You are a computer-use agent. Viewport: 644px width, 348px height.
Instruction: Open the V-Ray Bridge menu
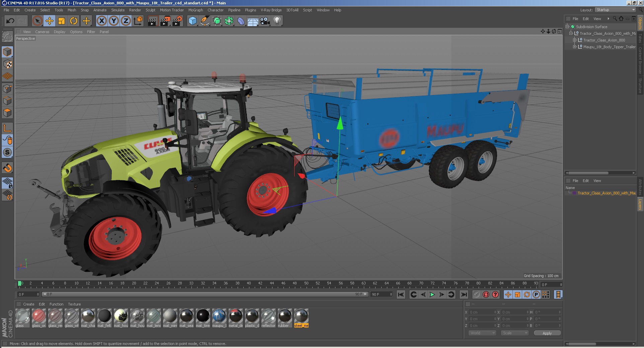click(x=271, y=10)
